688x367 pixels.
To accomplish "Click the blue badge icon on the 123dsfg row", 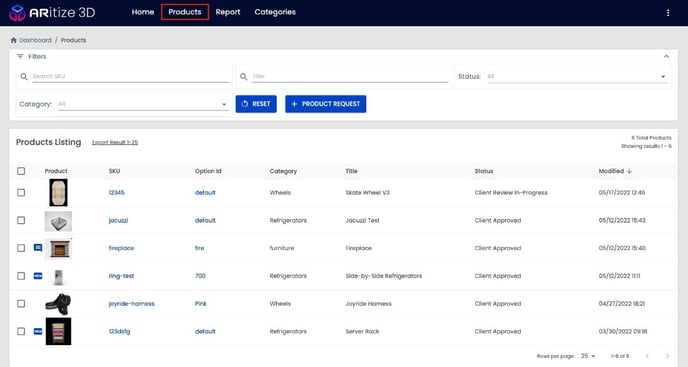I will (38, 331).
